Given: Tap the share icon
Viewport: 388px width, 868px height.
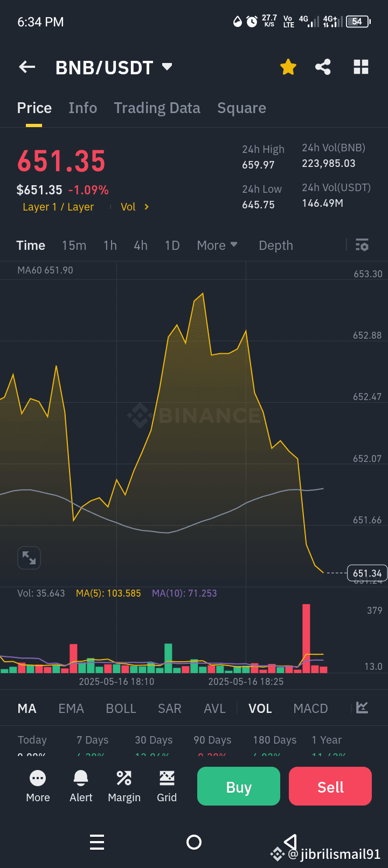Looking at the screenshot, I should click(x=323, y=67).
